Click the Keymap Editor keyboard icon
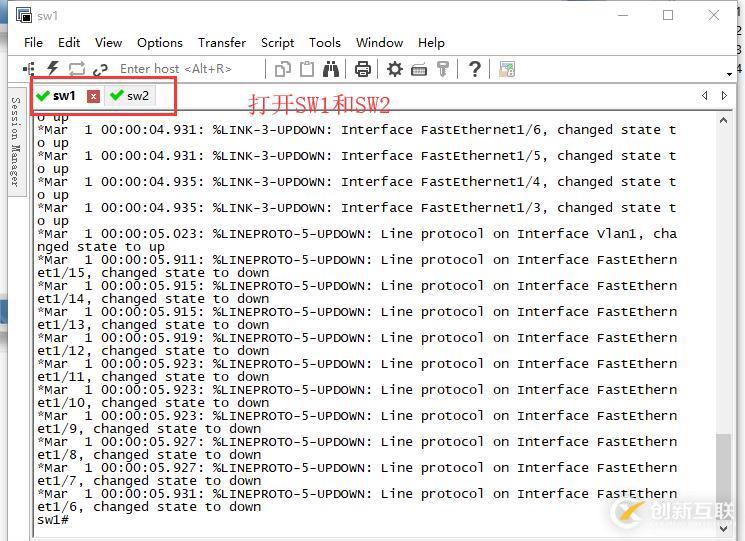The height and width of the screenshot is (541, 745). [x=419, y=70]
